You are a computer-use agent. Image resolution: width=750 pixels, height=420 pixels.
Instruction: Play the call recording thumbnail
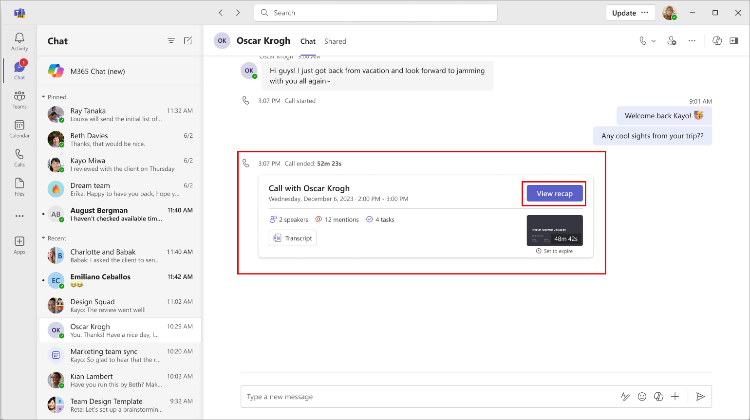[554, 230]
